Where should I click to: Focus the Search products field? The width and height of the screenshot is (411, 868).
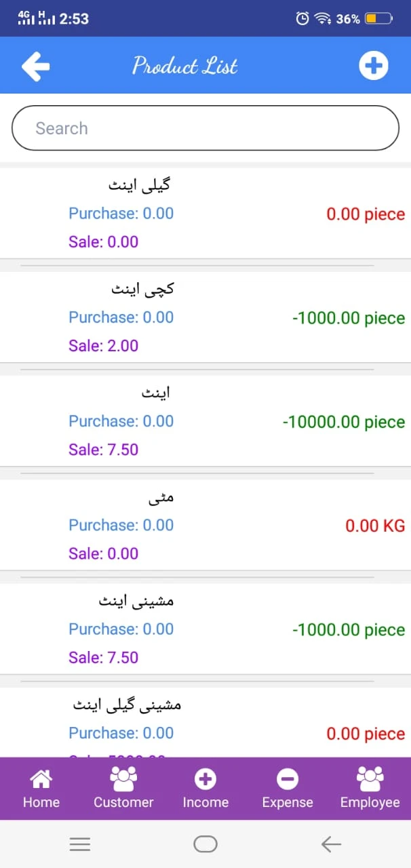206,128
